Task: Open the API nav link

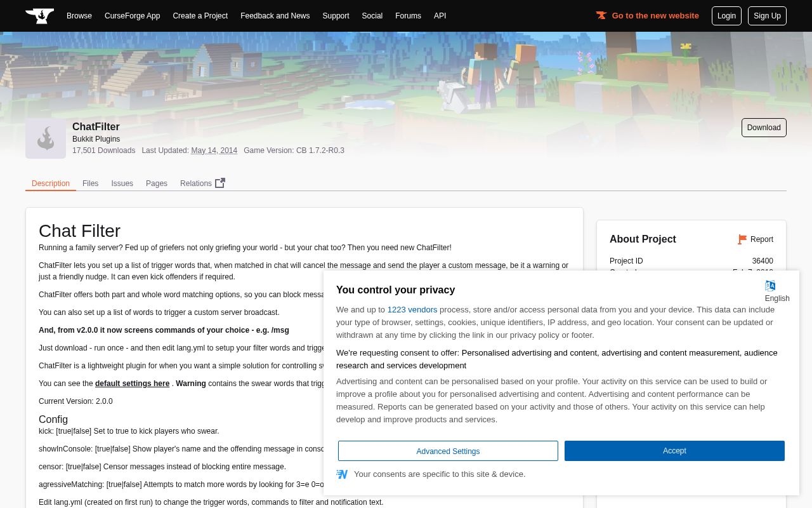Action: [440, 16]
